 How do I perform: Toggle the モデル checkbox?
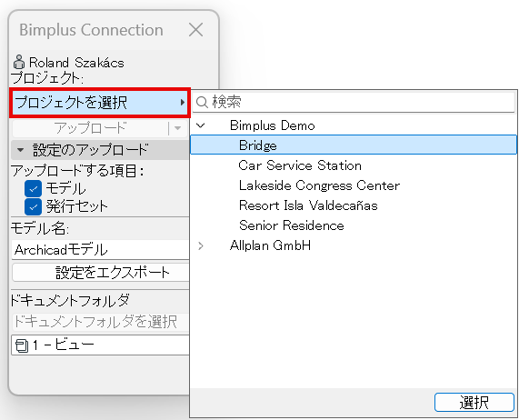click(x=33, y=189)
